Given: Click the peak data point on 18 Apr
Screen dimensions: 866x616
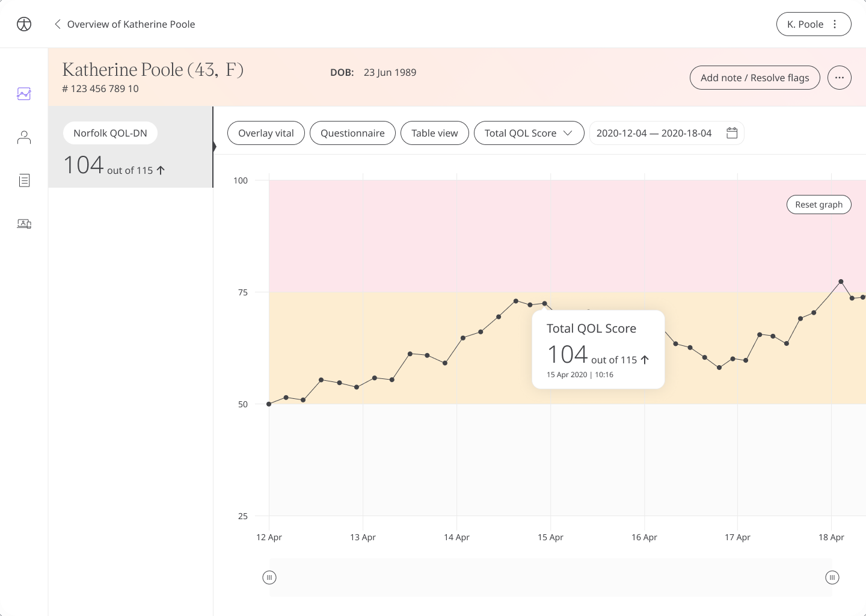Looking at the screenshot, I should (x=841, y=282).
